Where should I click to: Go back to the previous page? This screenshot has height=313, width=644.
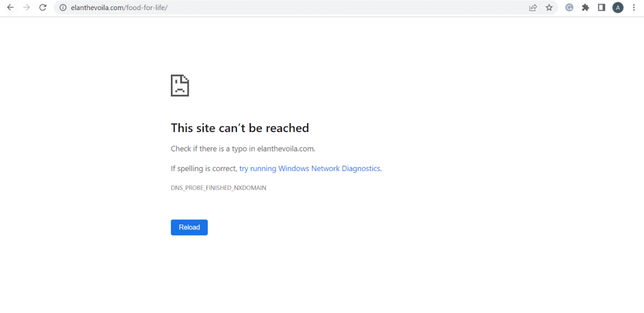pyautogui.click(x=10, y=8)
